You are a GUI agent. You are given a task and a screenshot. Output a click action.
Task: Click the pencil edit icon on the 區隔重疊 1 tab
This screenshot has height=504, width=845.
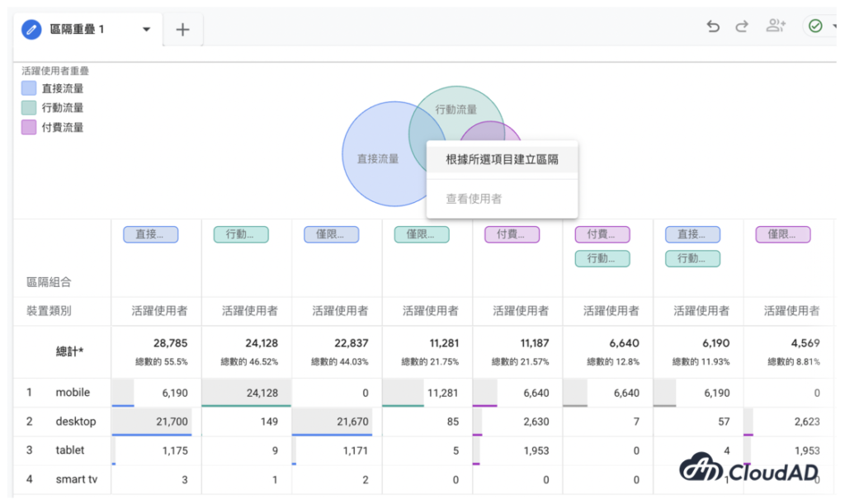31,29
